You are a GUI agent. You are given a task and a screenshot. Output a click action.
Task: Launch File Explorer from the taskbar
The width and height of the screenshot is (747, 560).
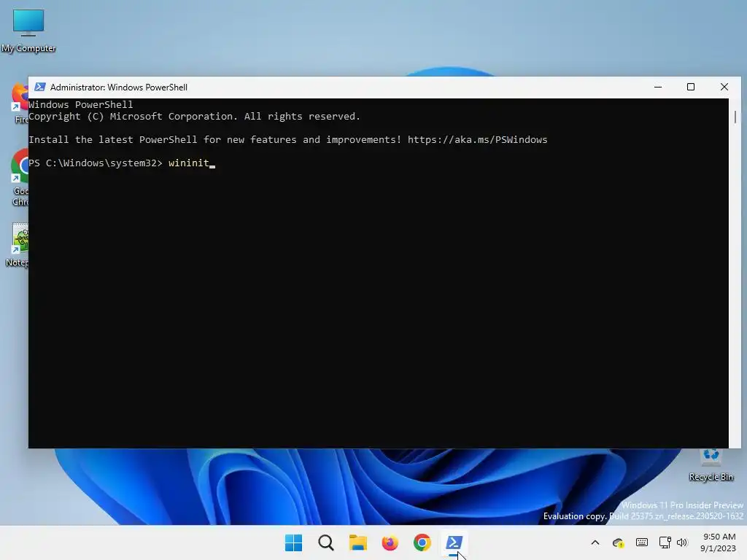tap(357, 542)
